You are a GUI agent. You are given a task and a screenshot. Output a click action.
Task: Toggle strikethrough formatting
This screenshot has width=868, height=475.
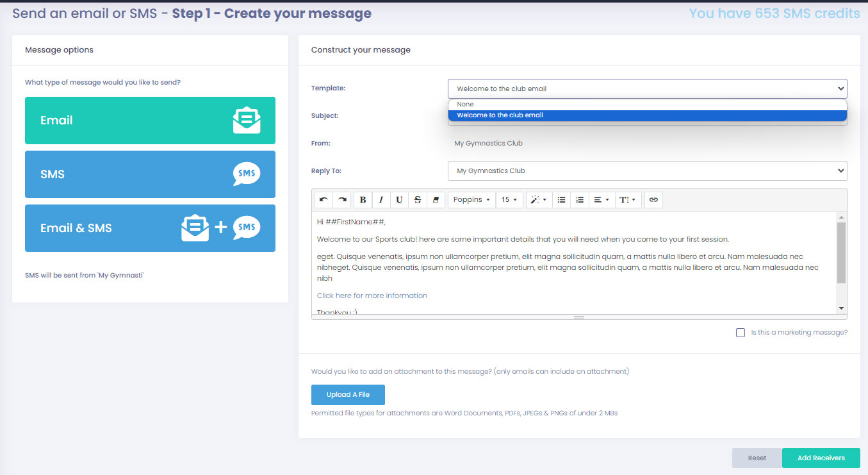tap(418, 200)
